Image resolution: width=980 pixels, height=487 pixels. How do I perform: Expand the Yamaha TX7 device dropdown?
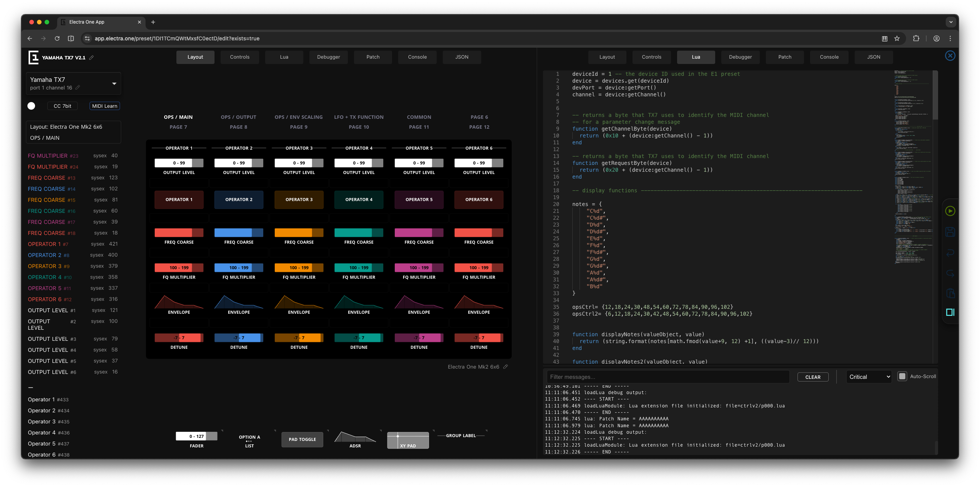tap(114, 83)
